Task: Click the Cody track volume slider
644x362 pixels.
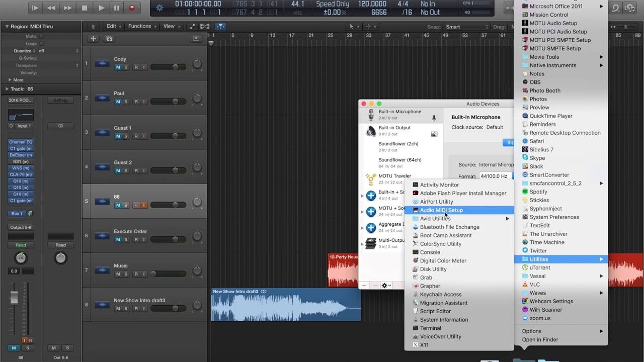Action: (169, 67)
